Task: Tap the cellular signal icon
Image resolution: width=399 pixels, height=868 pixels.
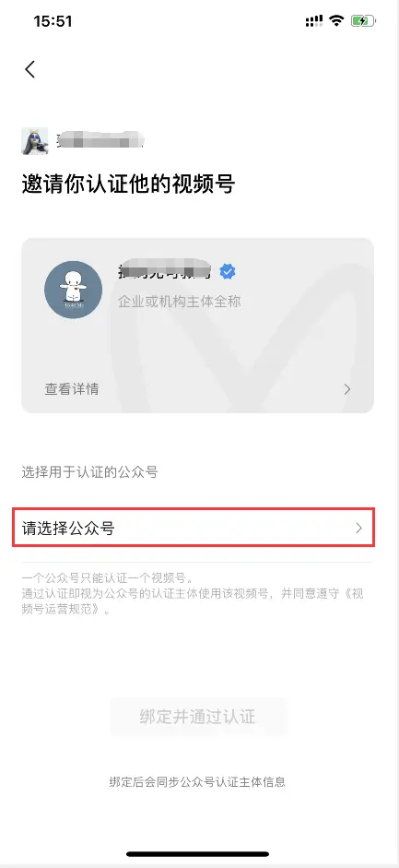Action: point(314,21)
